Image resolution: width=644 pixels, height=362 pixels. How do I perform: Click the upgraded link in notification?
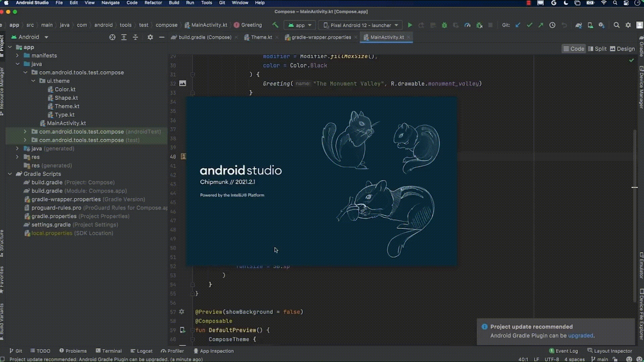click(580, 336)
